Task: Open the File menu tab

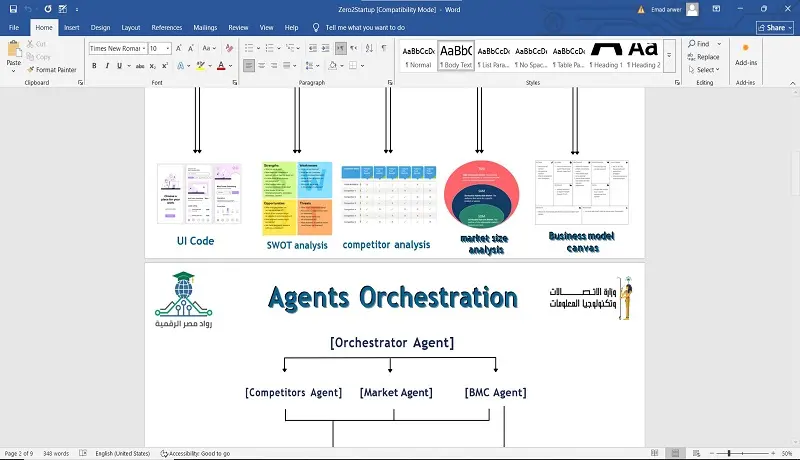Action: pyautogui.click(x=14, y=28)
